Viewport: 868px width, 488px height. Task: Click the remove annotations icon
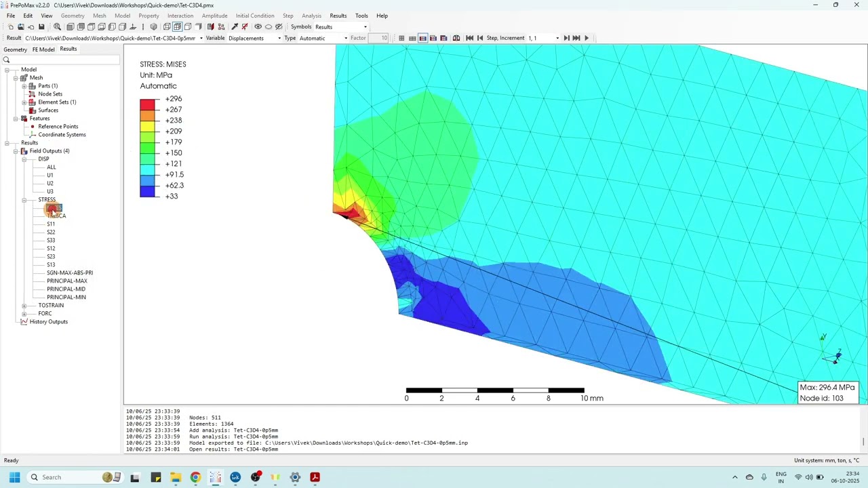pyautogui.click(x=245, y=27)
